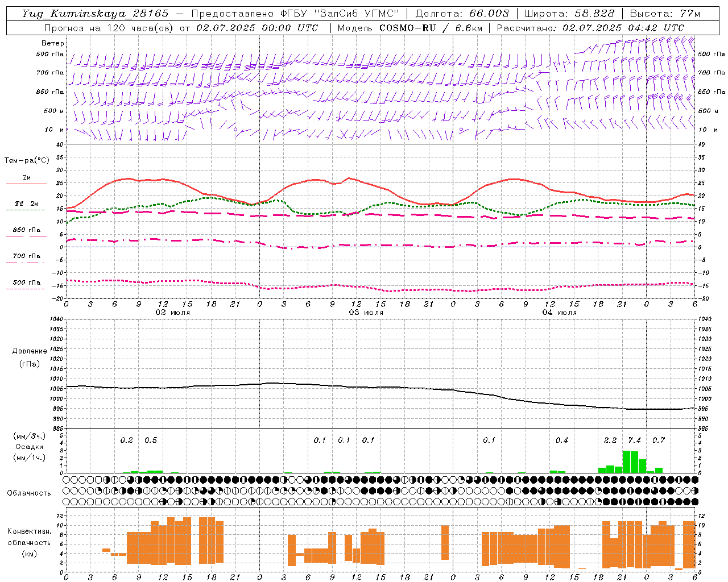Select the Модель COSMO-RU / 6.6км label
The image size is (728, 582).
tap(410, 28)
